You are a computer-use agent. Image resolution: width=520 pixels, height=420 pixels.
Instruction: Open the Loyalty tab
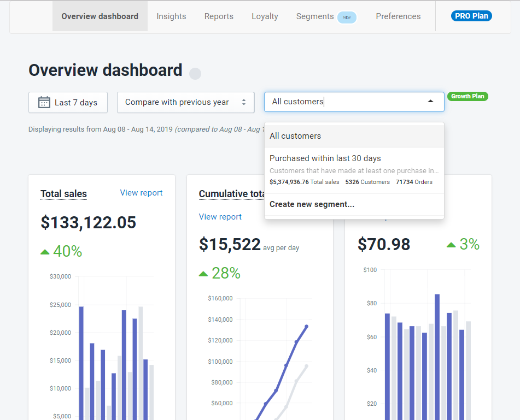pyautogui.click(x=265, y=16)
